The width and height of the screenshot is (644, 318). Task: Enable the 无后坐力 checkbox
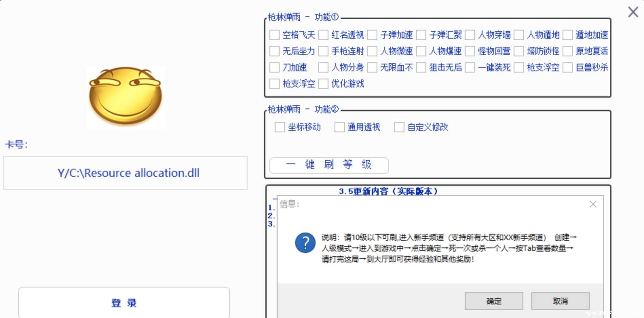[x=274, y=51]
